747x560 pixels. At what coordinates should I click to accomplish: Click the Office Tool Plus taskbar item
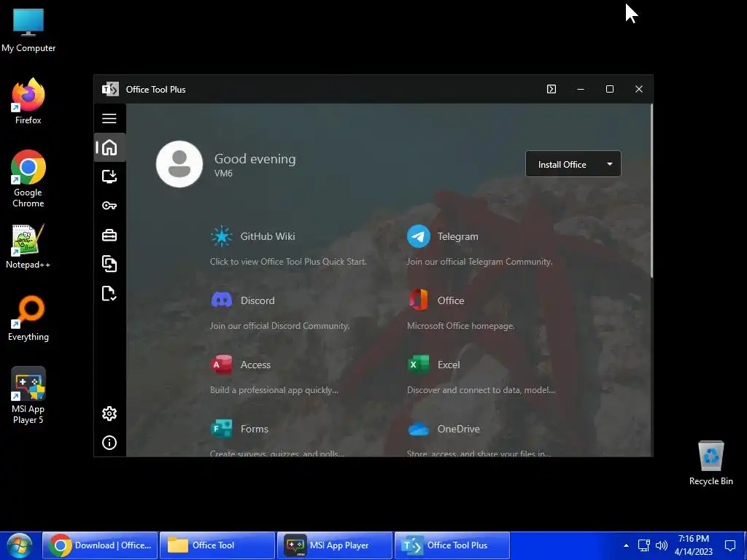452,545
